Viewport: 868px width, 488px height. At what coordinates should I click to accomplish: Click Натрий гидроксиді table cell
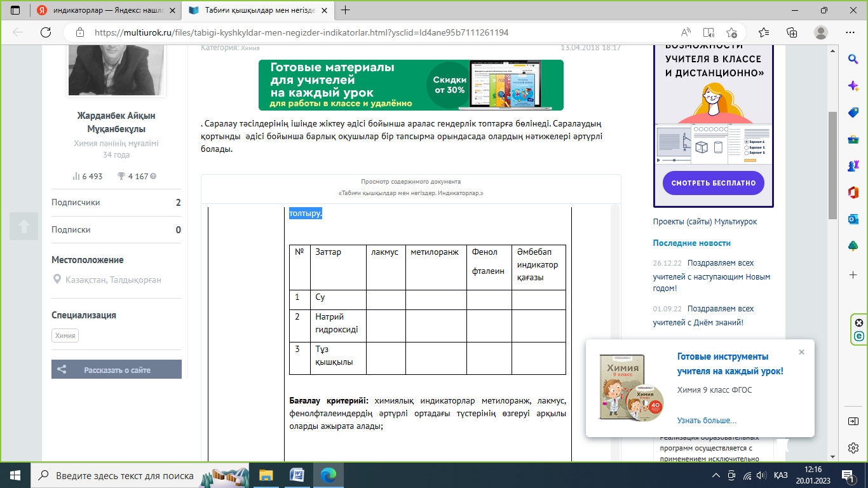tap(338, 326)
